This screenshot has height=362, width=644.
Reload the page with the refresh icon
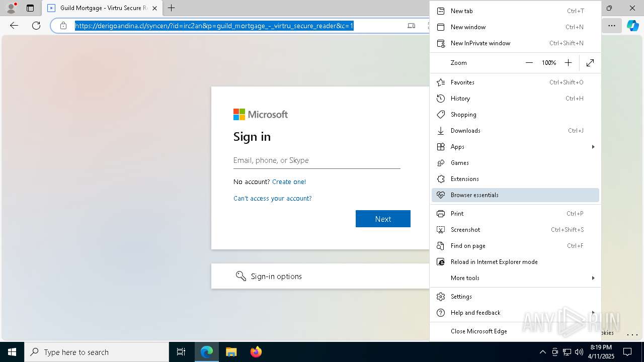pos(36,26)
